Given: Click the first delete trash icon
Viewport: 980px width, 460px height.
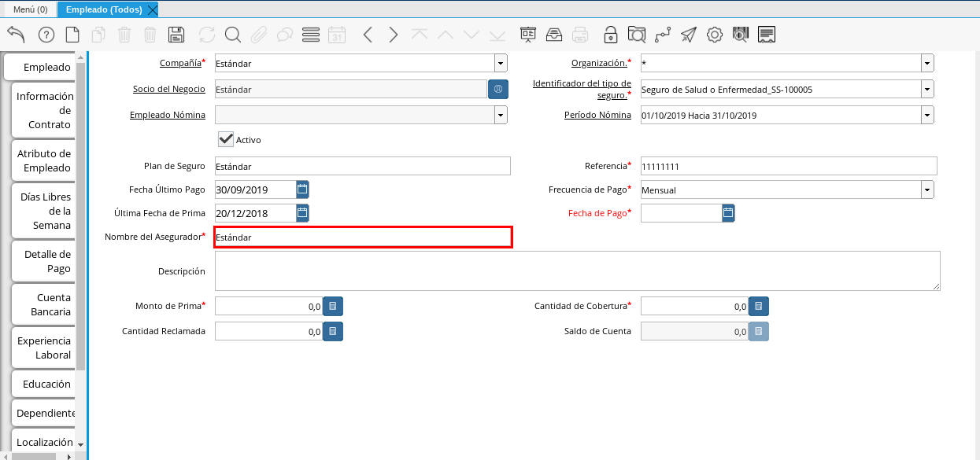Looking at the screenshot, I should (x=124, y=35).
